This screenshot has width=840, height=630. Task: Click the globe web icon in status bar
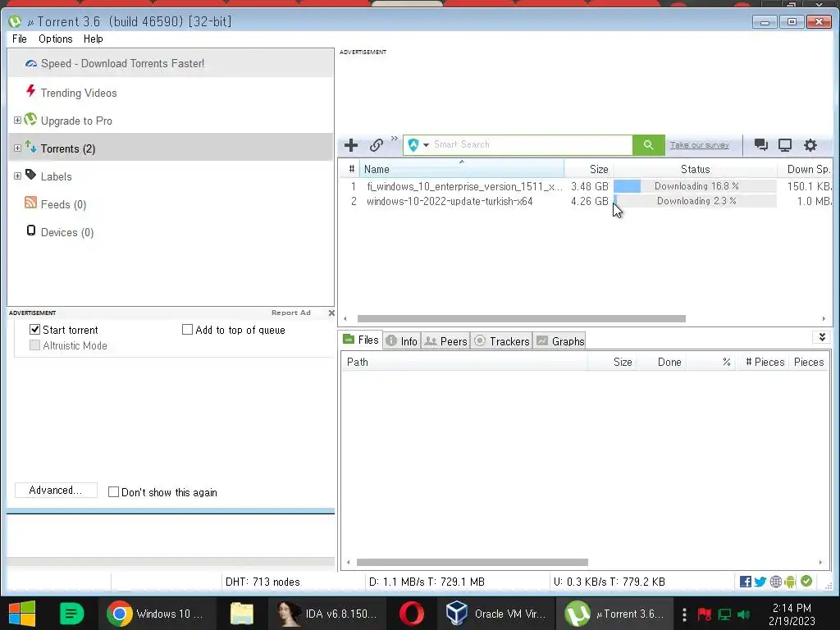pyautogui.click(x=775, y=582)
